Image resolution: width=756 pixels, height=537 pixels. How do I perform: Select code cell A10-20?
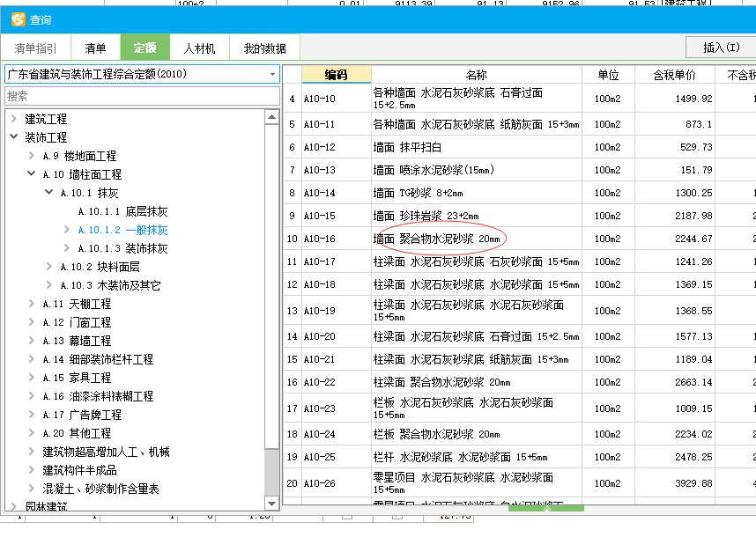(337, 336)
